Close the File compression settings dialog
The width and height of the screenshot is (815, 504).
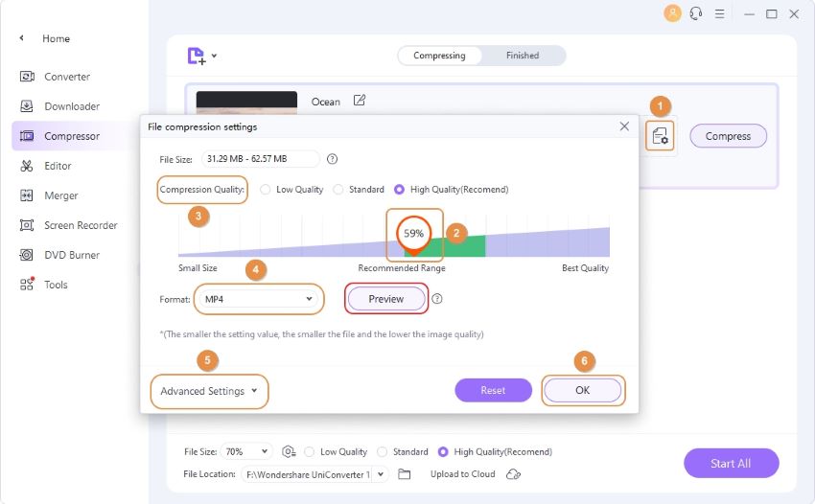click(x=624, y=126)
